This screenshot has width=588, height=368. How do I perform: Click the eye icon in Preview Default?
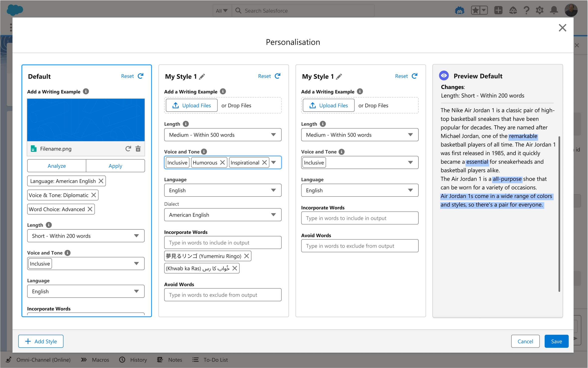coord(444,76)
